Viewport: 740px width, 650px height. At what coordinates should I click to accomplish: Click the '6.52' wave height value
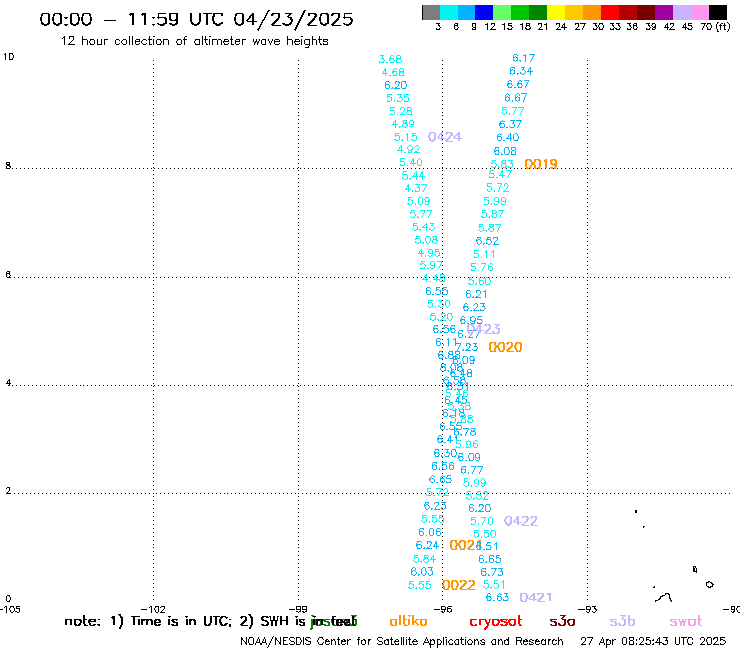click(488, 241)
